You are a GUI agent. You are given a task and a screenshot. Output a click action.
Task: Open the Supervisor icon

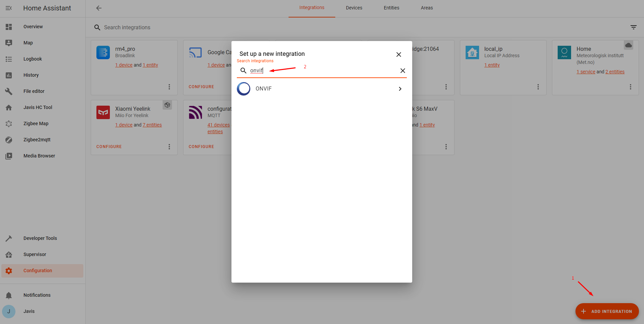[x=9, y=254]
